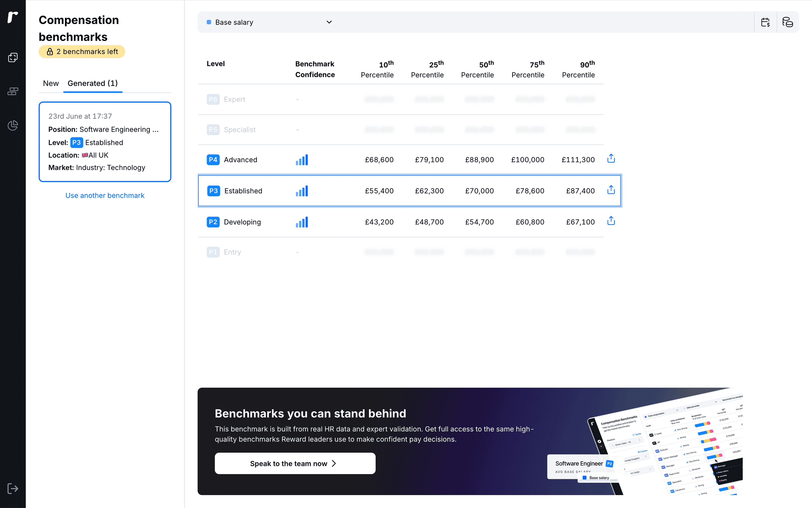Open the level framework grid icon in sidebar
The width and height of the screenshot is (812, 508).
coord(13,91)
